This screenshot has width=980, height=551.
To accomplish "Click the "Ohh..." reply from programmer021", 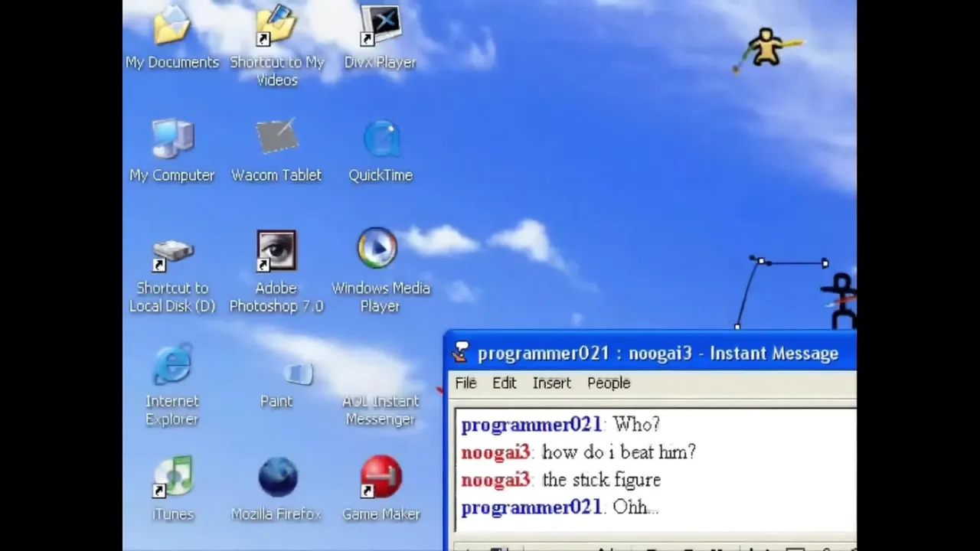I will click(x=635, y=507).
